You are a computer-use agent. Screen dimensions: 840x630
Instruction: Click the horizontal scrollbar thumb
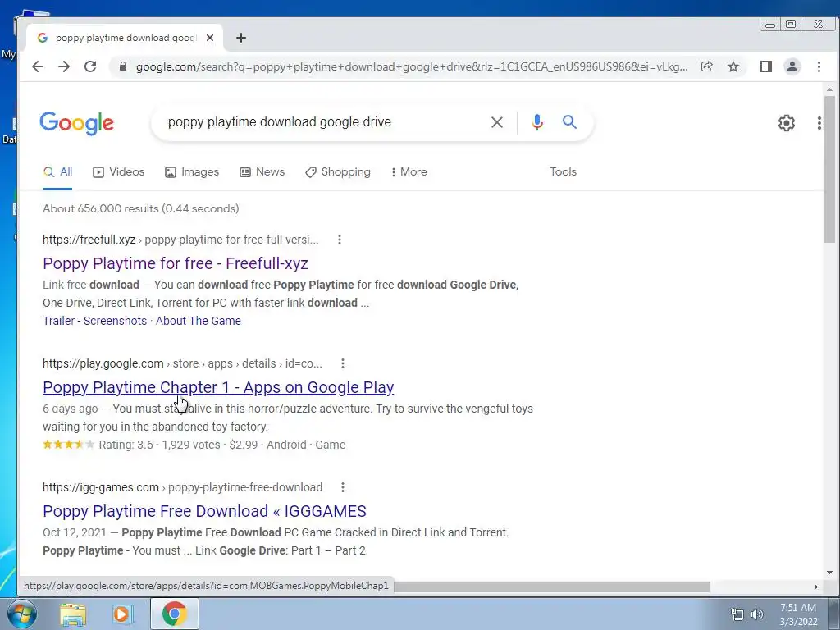point(552,587)
